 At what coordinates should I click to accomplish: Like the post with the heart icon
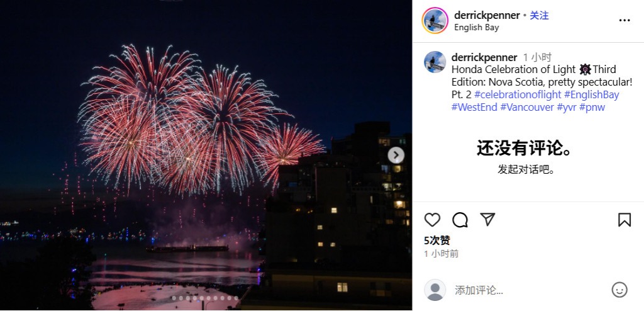pos(432,220)
